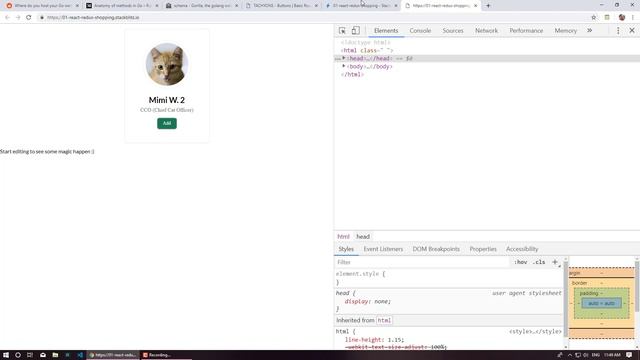The width and height of the screenshot is (640, 360).
Task: Open the Network tab
Action: (x=486, y=31)
